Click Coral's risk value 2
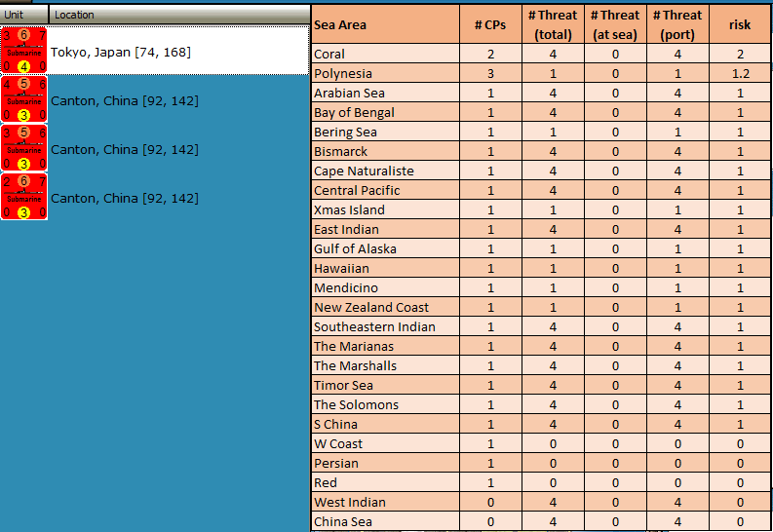 point(740,54)
